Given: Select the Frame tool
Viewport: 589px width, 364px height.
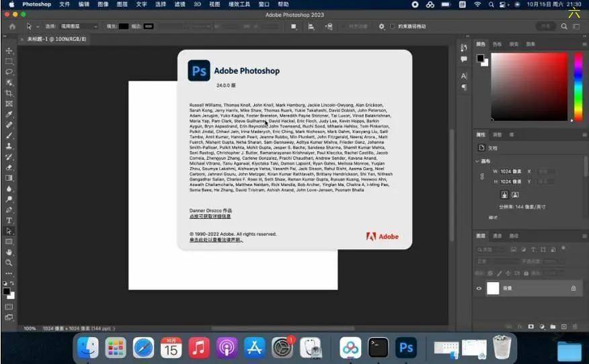Looking at the screenshot, I should [9, 103].
